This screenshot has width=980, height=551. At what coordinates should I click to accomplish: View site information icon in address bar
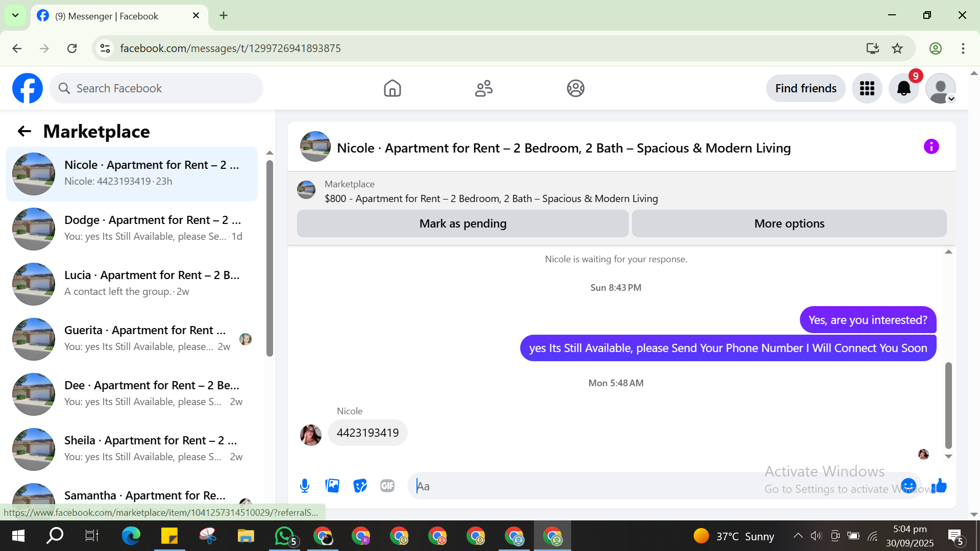[105, 48]
